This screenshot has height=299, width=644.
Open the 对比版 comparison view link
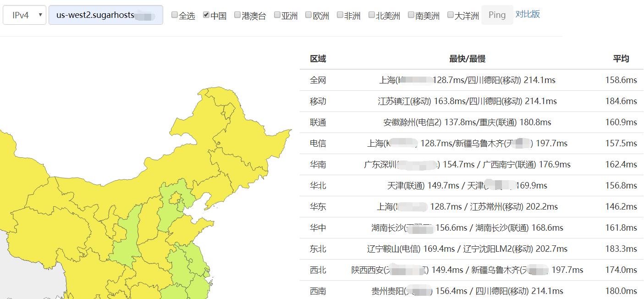528,14
